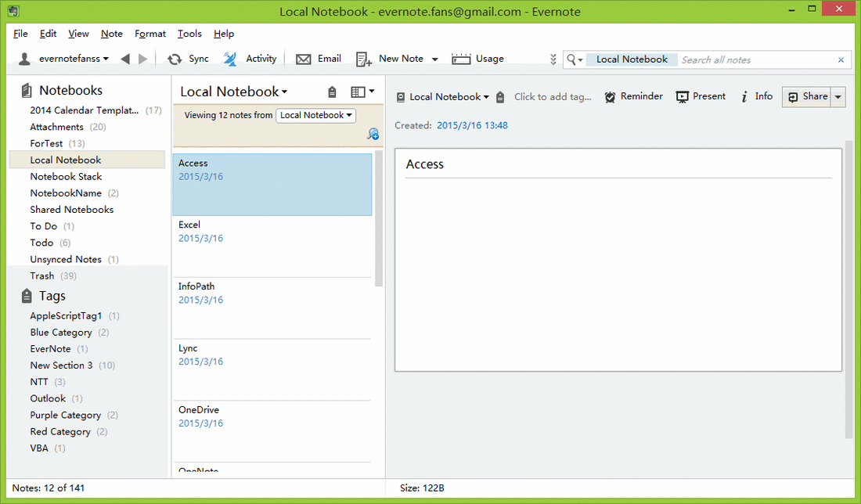The height and width of the screenshot is (504, 861).
Task: Click the created date 2015/3/16 13:48 link
Action: tap(472, 126)
